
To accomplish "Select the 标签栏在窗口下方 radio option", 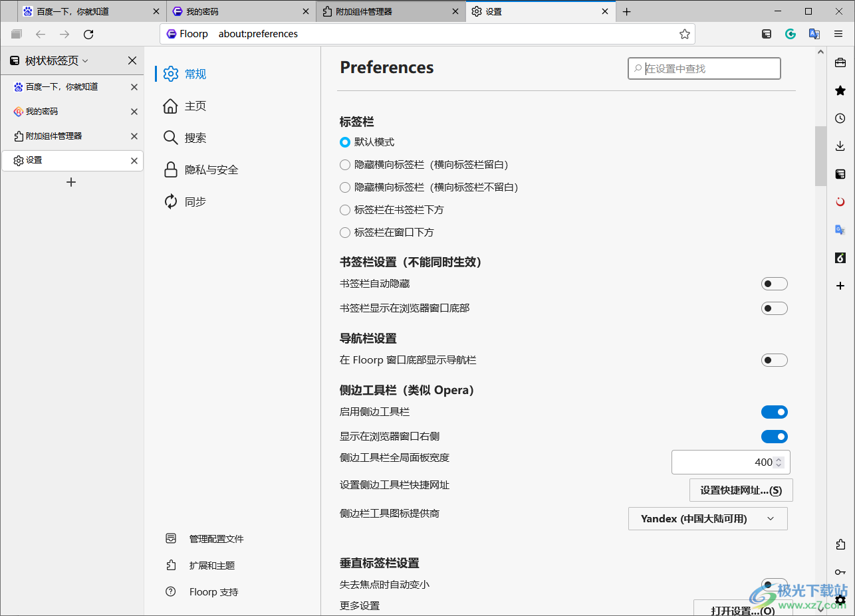I will tap(345, 232).
